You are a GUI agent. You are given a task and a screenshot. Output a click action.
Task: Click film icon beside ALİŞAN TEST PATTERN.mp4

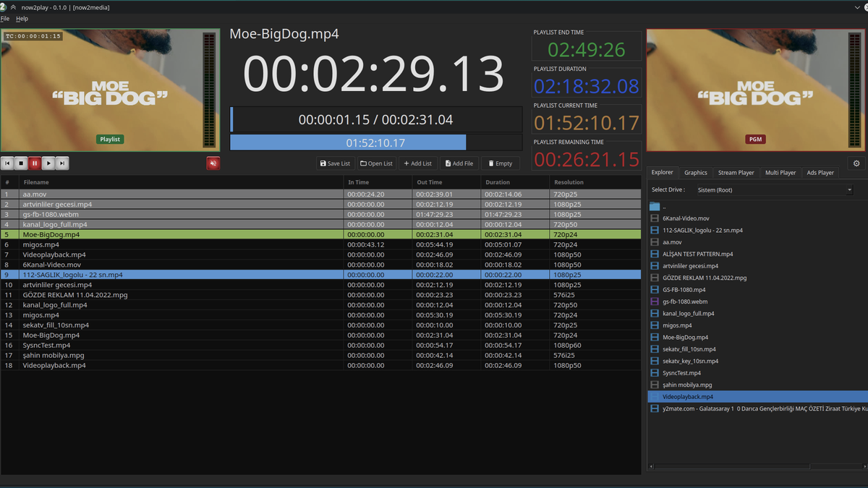point(655,254)
